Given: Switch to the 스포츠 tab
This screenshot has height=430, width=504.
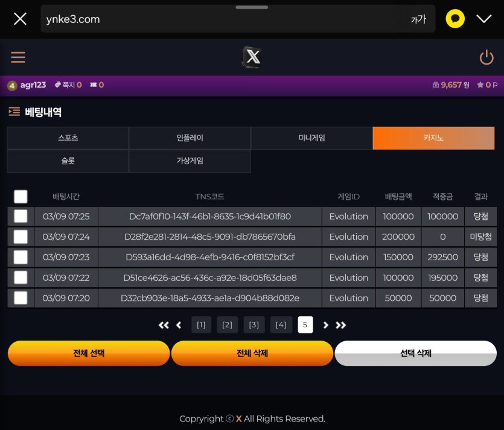Looking at the screenshot, I should click(68, 138).
